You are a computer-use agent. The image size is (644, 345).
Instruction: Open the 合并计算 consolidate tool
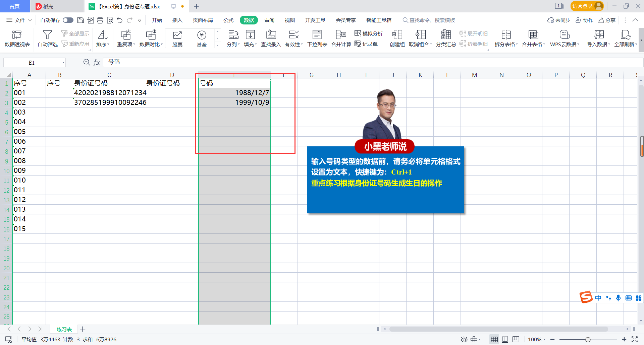coord(341,38)
